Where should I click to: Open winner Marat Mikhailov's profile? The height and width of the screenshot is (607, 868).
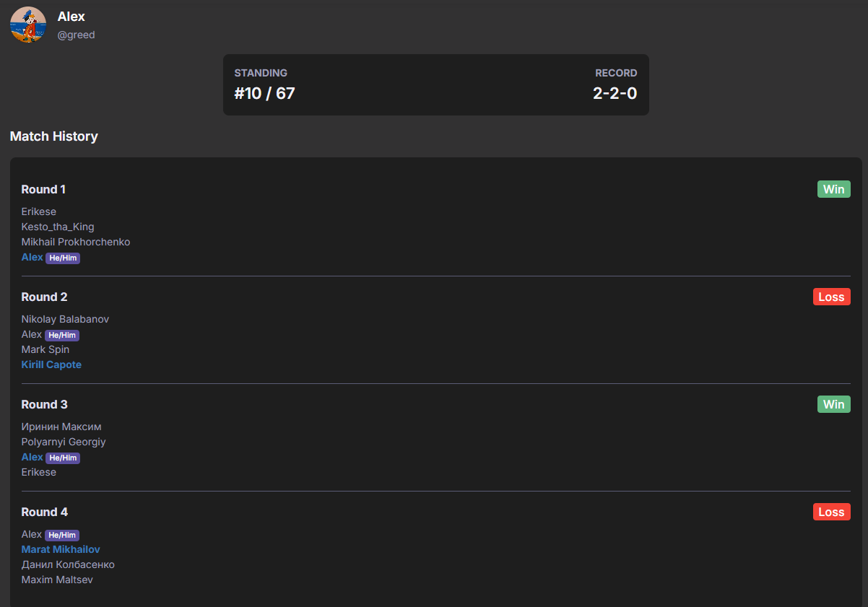point(61,549)
